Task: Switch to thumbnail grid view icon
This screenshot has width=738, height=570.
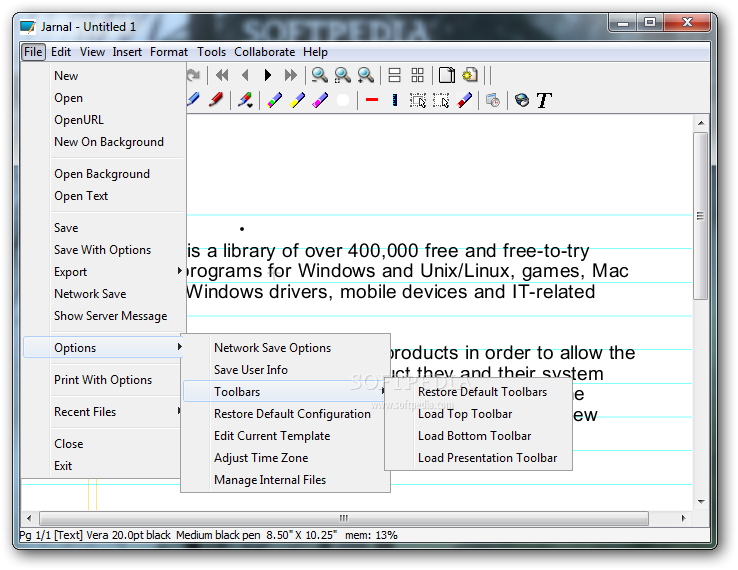Action: (x=417, y=75)
